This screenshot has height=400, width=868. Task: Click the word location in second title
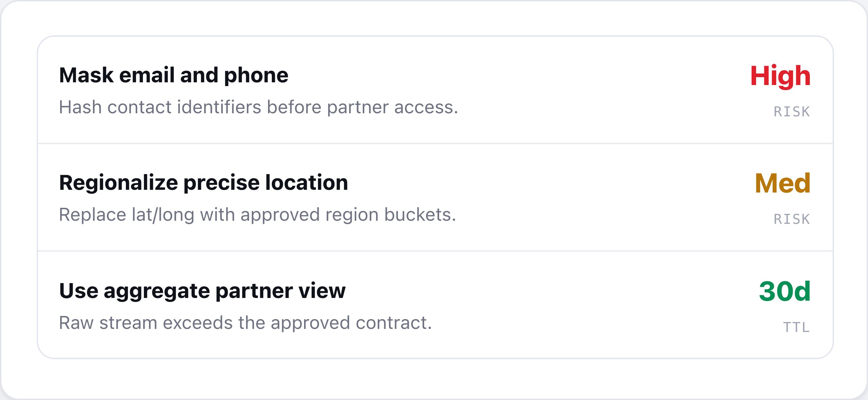coord(307,183)
